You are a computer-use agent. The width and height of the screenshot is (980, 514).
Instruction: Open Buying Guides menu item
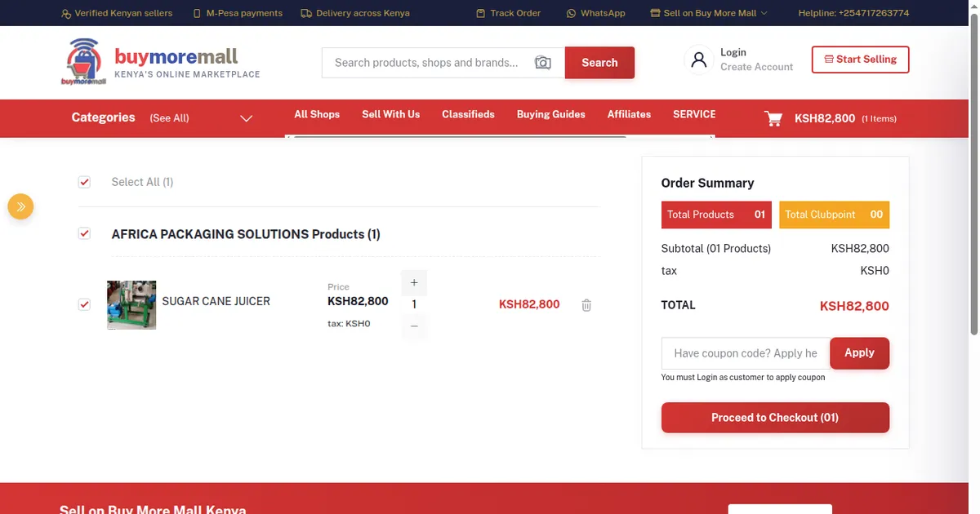point(551,114)
